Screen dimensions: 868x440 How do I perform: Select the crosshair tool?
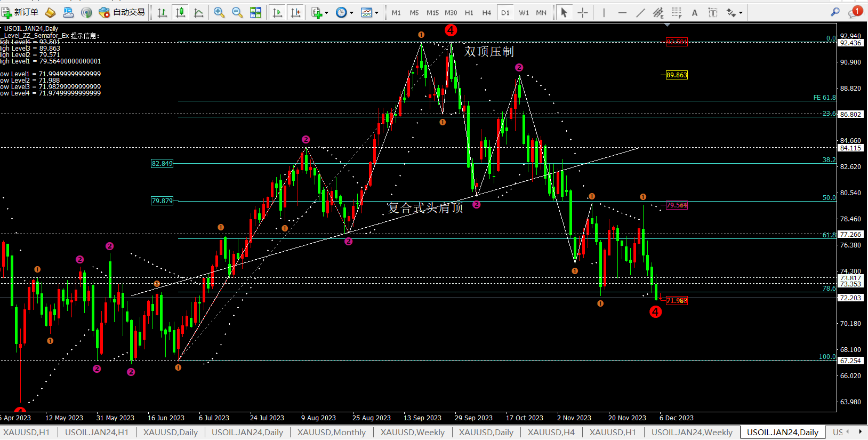pyautogui.click(x=583, y=12)
